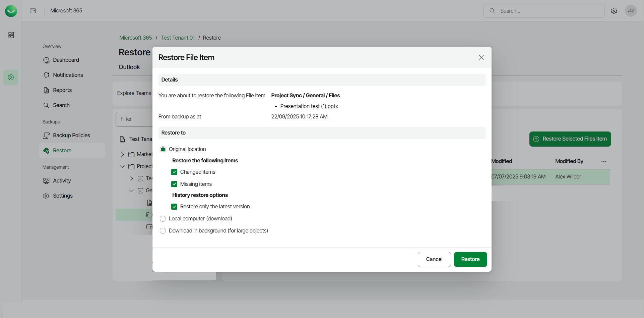Screen dimensions: 644x318
Task: Click the Activity monitor icon
Action: click(46, 181)
